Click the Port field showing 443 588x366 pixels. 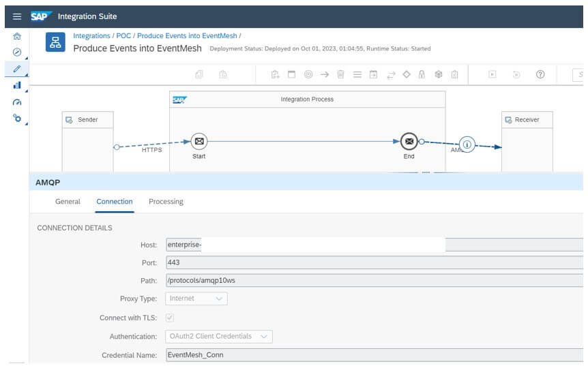pos(374,262)
